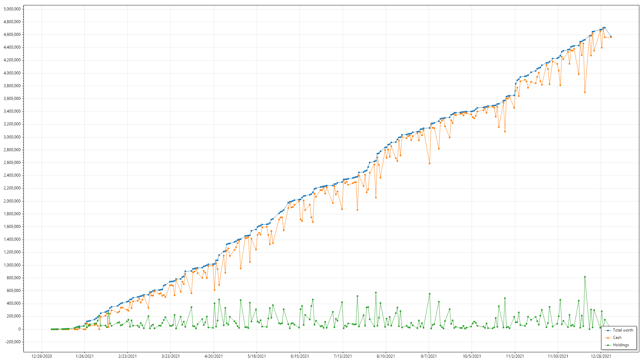Image resolution: width=644 pixels, height=362 pixels.
Task: Click the deepest orange Cash dip in December
Action: [585, 92]
